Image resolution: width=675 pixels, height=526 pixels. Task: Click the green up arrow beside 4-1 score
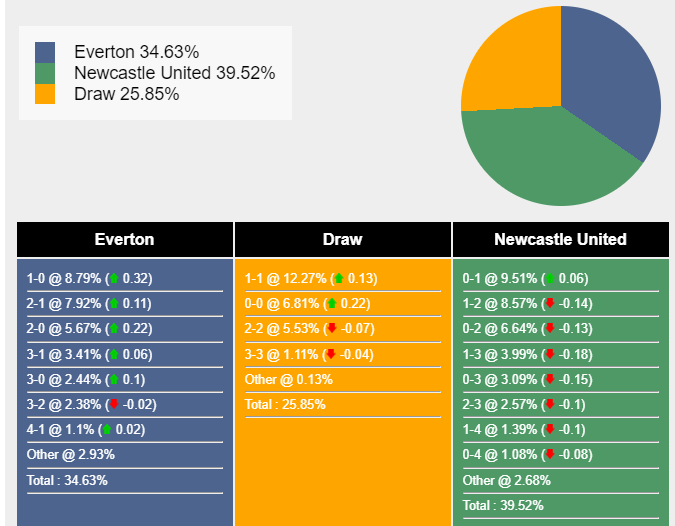[x=107, y=430]
